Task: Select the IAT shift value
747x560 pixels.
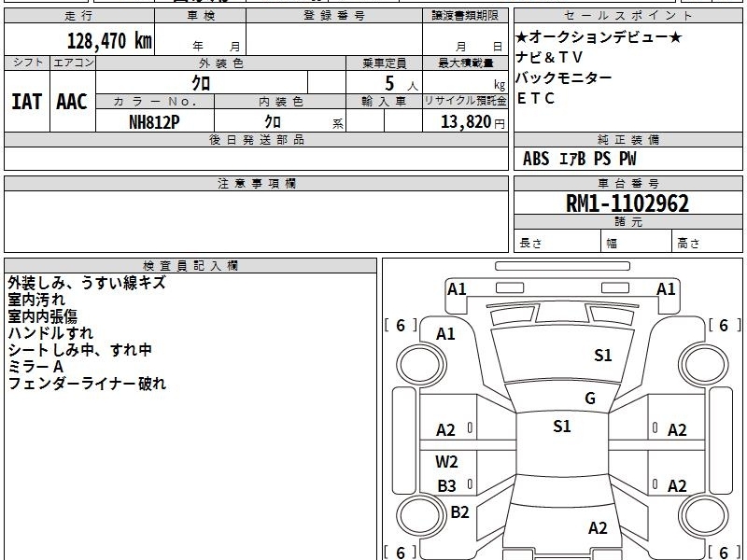Action: point(27,102)
